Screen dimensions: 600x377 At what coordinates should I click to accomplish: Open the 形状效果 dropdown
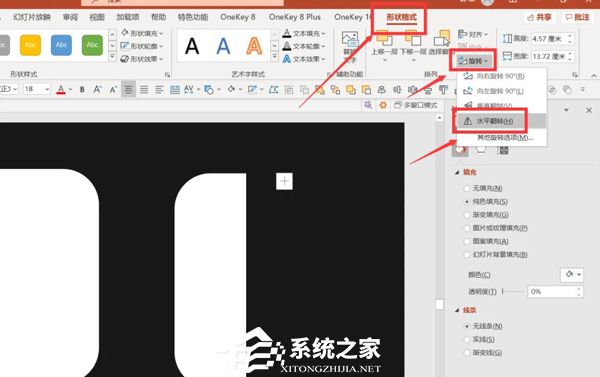[x=142, y=59]
